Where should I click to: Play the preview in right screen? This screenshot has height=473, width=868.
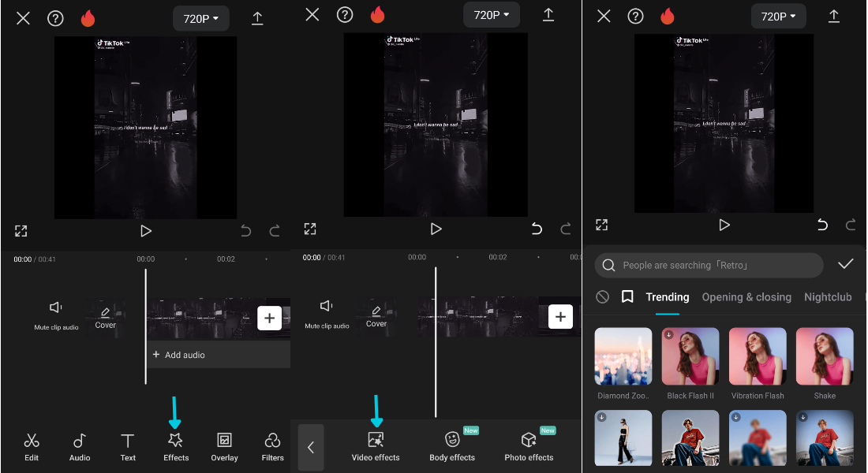(724, 225)
